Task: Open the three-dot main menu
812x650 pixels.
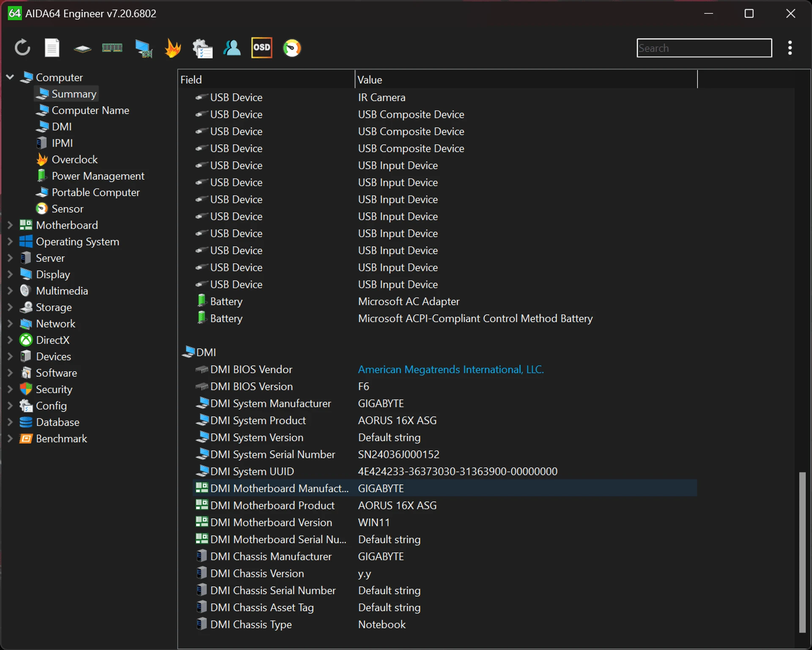Action: (x=790, y=48)
